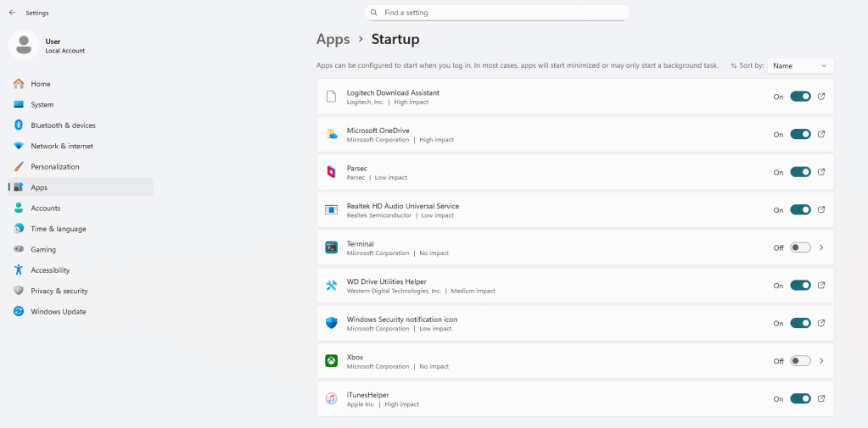
Task: Toggle Realtek HD Audio Universal Service off
Action: tap(800, 209)
